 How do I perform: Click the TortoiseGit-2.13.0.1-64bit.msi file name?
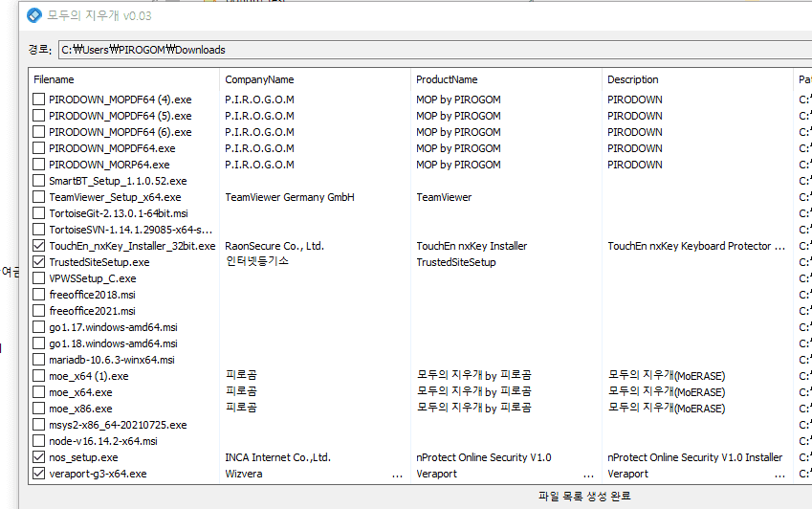118,213
